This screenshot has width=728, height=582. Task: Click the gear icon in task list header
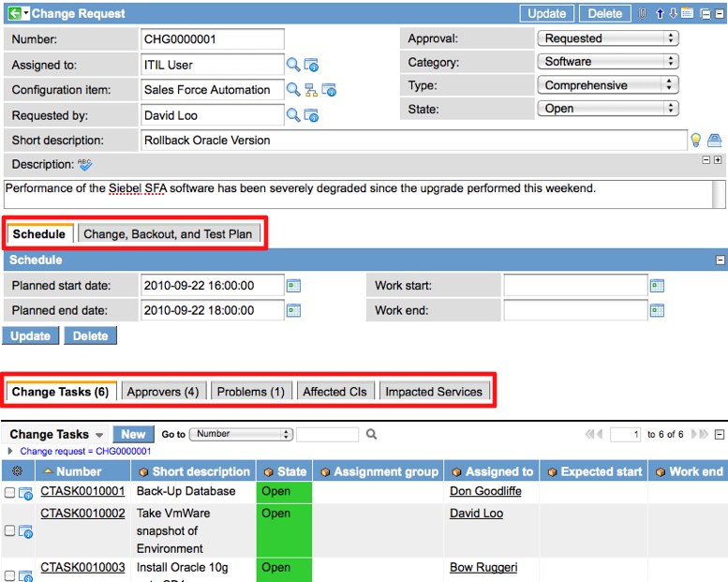point(16,471)
